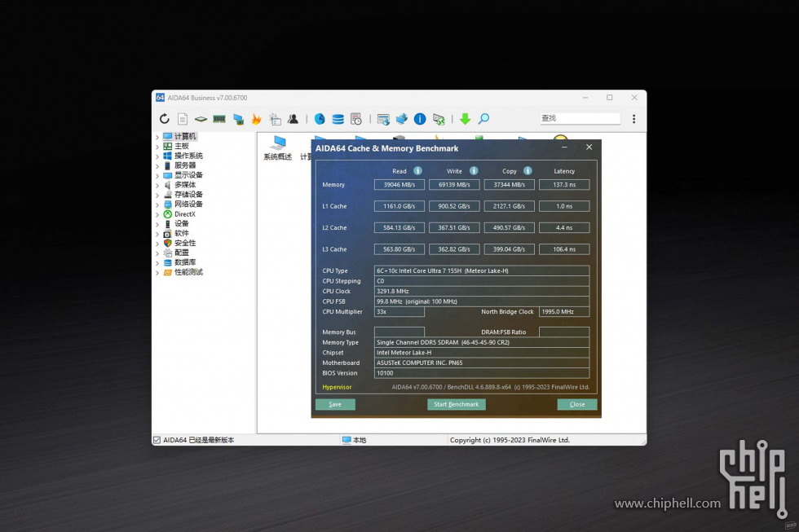Click the Read column info icon
The width and height of the screenshot is (799, 532).
point(417,171)
